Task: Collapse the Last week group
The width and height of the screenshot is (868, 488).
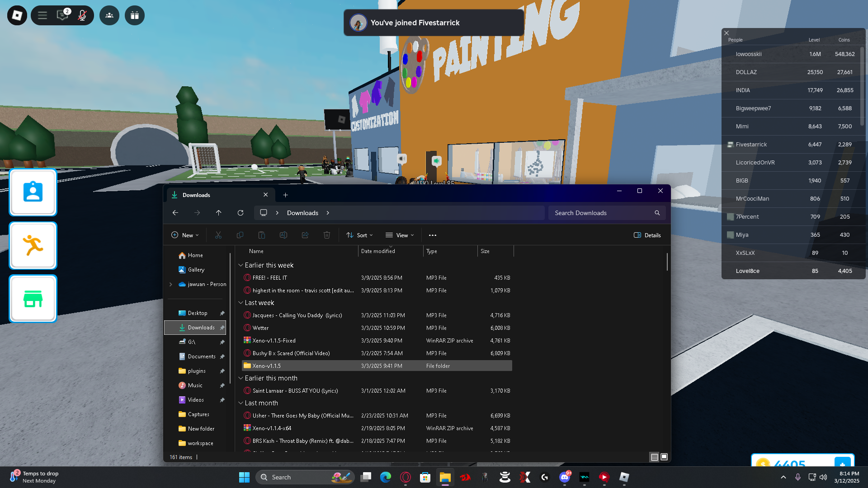Action: point(241,303)
